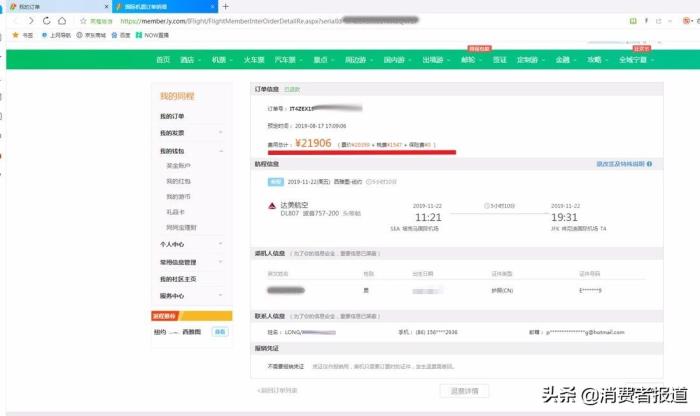The image size is (700, 416).
Task: Select 首页 in the green navigation menu
Action: (x=163, y=60)
